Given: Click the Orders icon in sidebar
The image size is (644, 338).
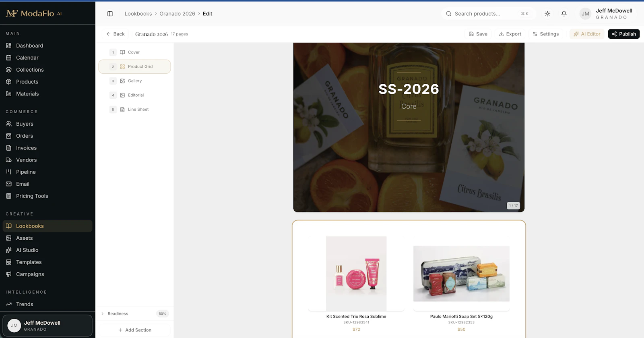Looking at the screenshot, I should (x=9, y=136).
